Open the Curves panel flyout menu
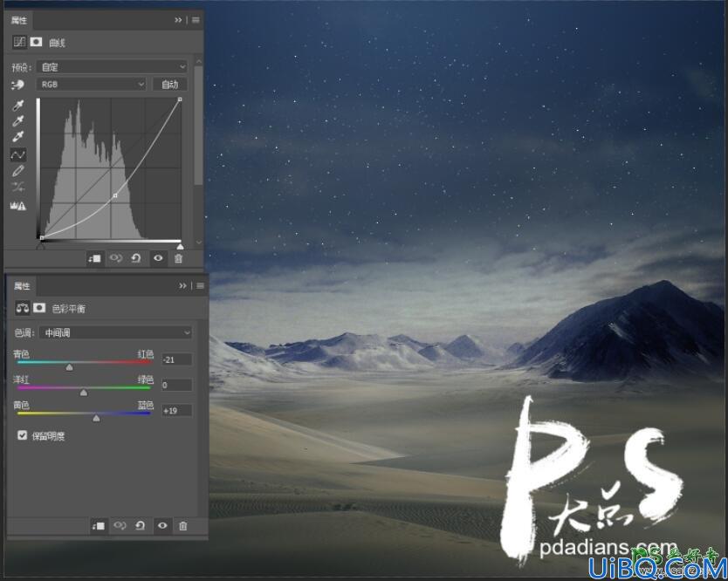 [196, 20]
